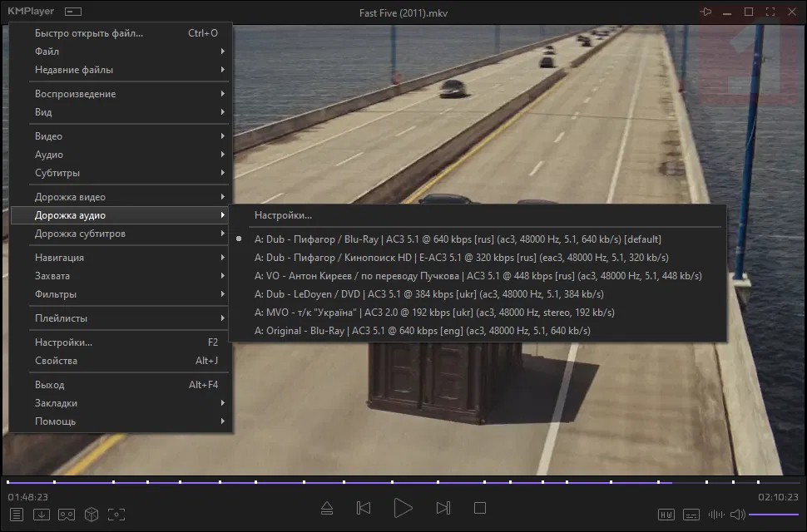This screenshot has width=807, height=532.
Task: Select the Pifagor Blu-Ray AC3 640 kbps track
Action: (478, 239)
